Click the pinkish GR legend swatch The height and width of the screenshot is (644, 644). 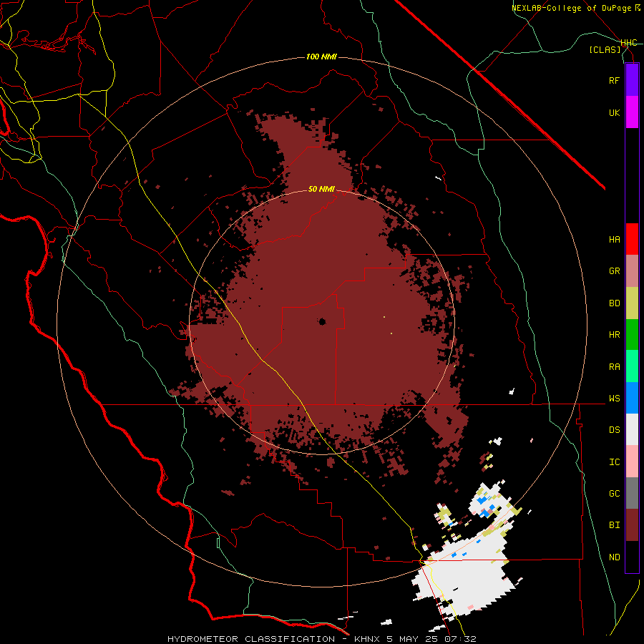tap(632, 271)
